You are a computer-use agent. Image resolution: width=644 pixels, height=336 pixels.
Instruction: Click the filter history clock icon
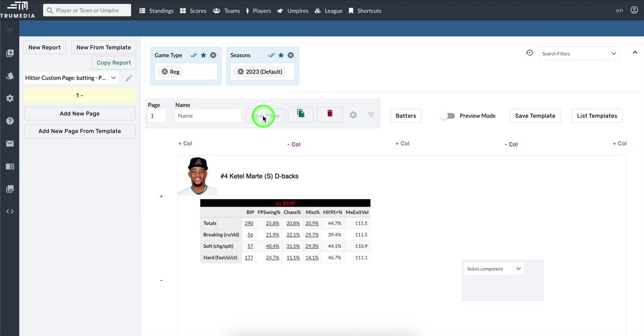click(529, 53)
